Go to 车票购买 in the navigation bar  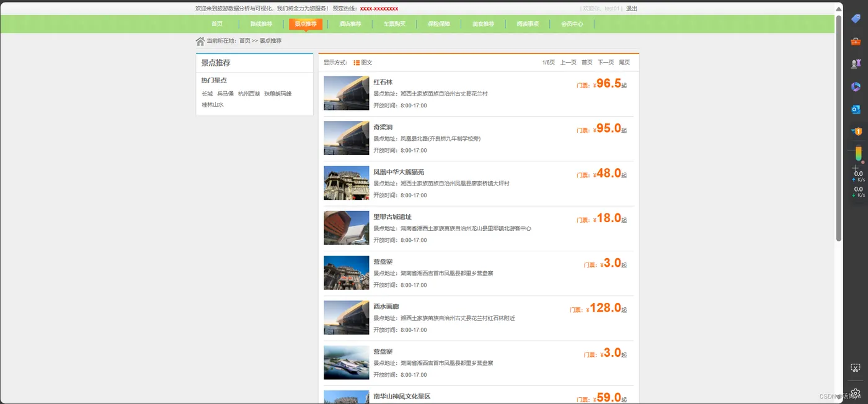tap(394, 24)
